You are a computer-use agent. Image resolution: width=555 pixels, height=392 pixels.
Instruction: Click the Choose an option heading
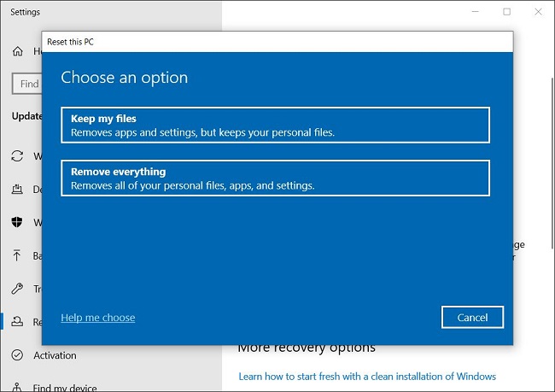click(x=125, y=78)
